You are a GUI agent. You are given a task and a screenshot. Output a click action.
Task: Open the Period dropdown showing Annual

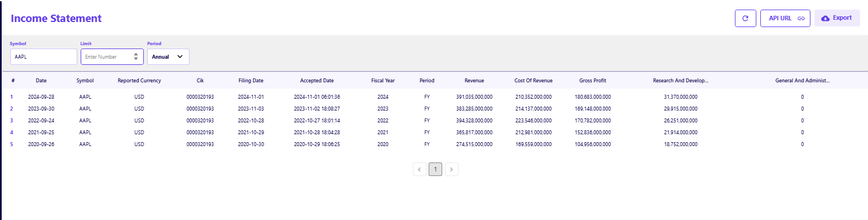[168, 56]
